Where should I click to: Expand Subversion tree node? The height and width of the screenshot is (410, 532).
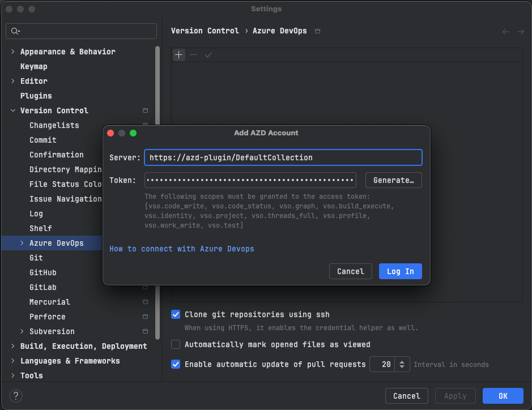(22, 331)
